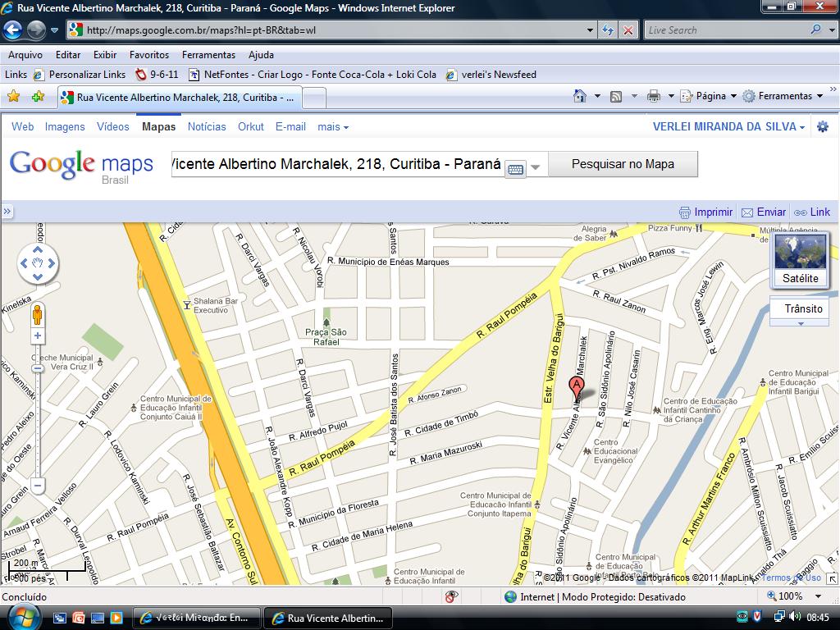
Task: Open the 'mais' dropdown in Google bar
Action: 333,127
